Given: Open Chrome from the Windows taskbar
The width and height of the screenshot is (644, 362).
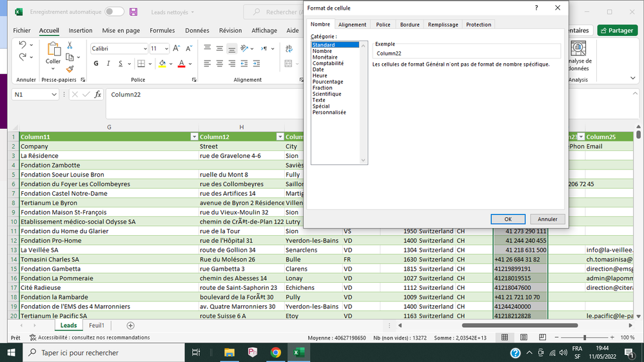Looking at the screenshot, I should click(x=275, y=352).
